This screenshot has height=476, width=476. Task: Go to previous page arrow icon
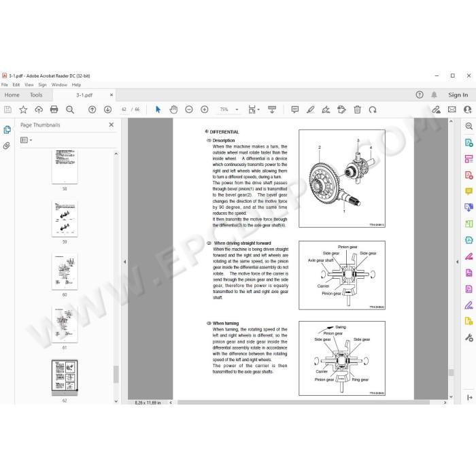point(92,109)
